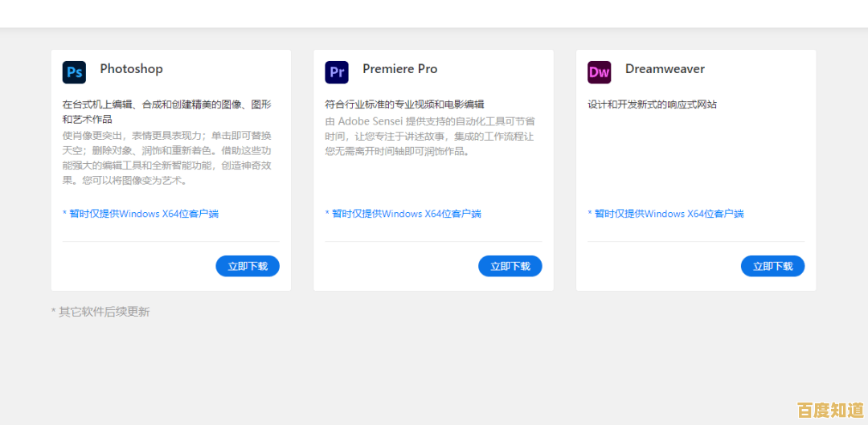Viewport: 868px width, 425px height.
Task: Click the Photoshop Ps app icon
Action: [74, 72]
